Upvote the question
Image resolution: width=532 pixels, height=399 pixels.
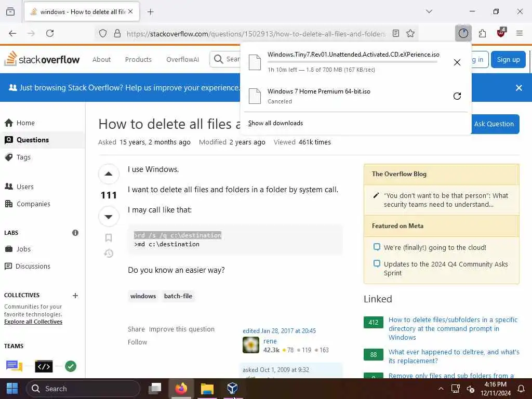109,174
